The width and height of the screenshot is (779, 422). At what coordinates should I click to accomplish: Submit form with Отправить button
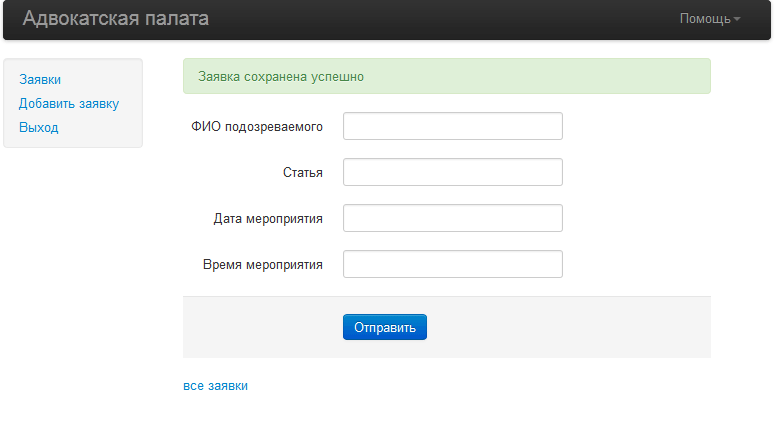[385, 327]
